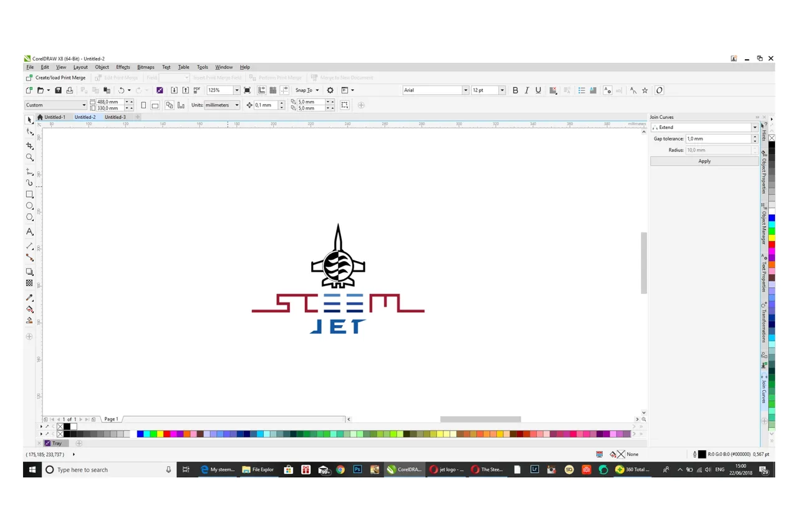798x532 pixels.
Task: Click Apply in Join Curves docker
Action: (x=704, y=161)
